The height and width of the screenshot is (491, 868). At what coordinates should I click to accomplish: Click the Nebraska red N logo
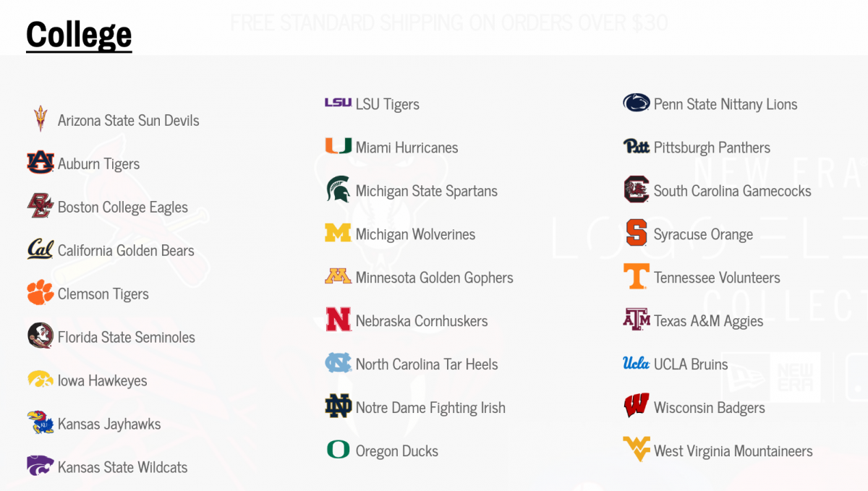338,320
